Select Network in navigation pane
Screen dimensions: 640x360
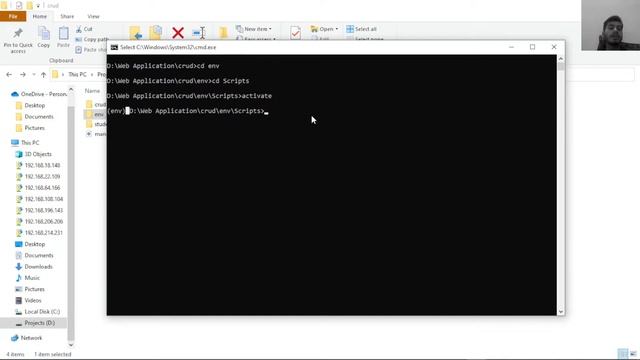point(27,338)
